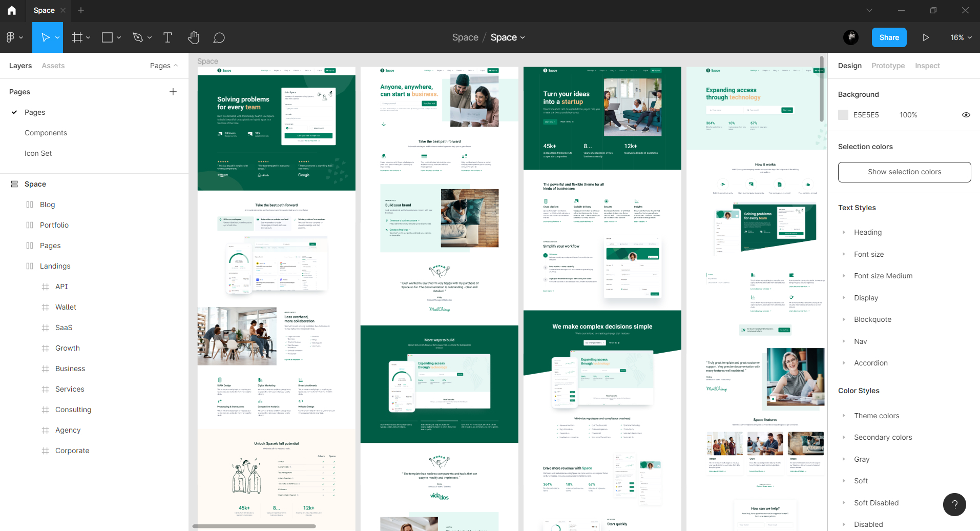Select the Rectangle shape tool

[107, 37]
